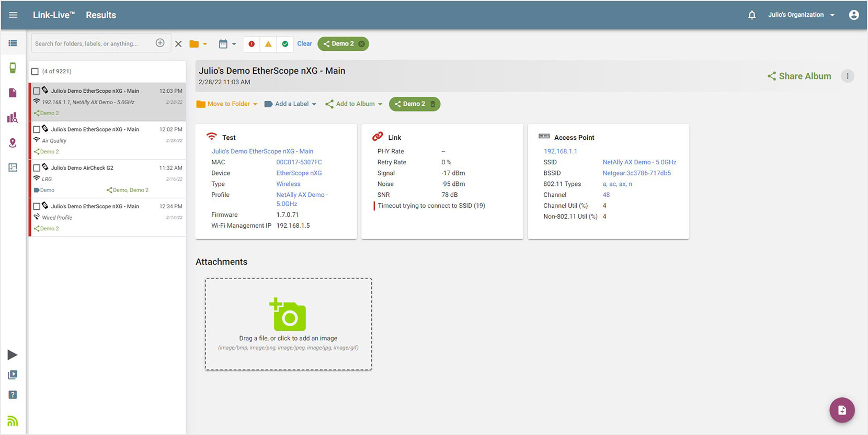The image size is (868, 435).
Task: Open the hamburger main menu
Action: pyautogui.click(x=13, y=15)
